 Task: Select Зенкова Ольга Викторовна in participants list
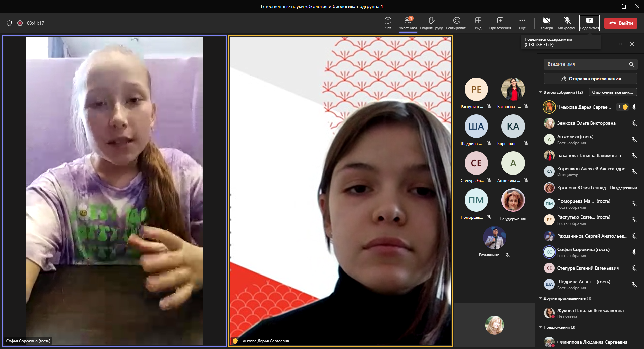click(586, 123)
